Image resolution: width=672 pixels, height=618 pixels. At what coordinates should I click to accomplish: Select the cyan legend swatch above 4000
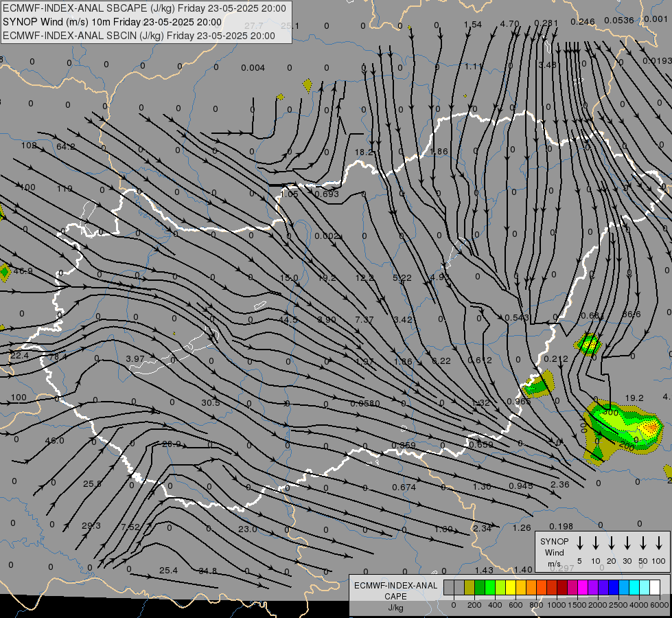634,587
